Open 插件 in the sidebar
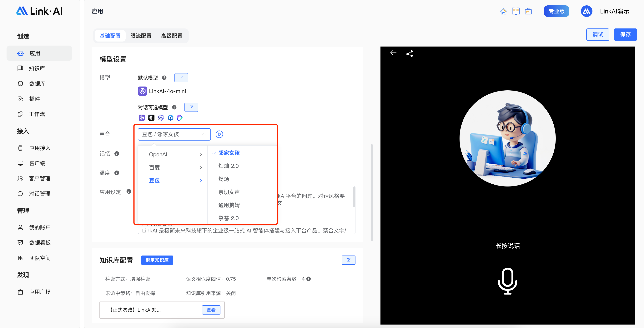This screenshot has width=644, height=328. 39,99
